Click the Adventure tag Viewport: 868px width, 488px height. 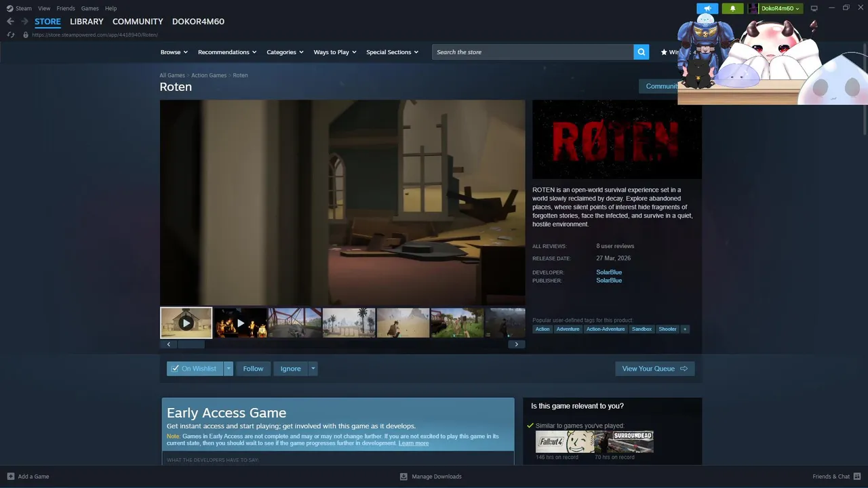tap(568, 329)
